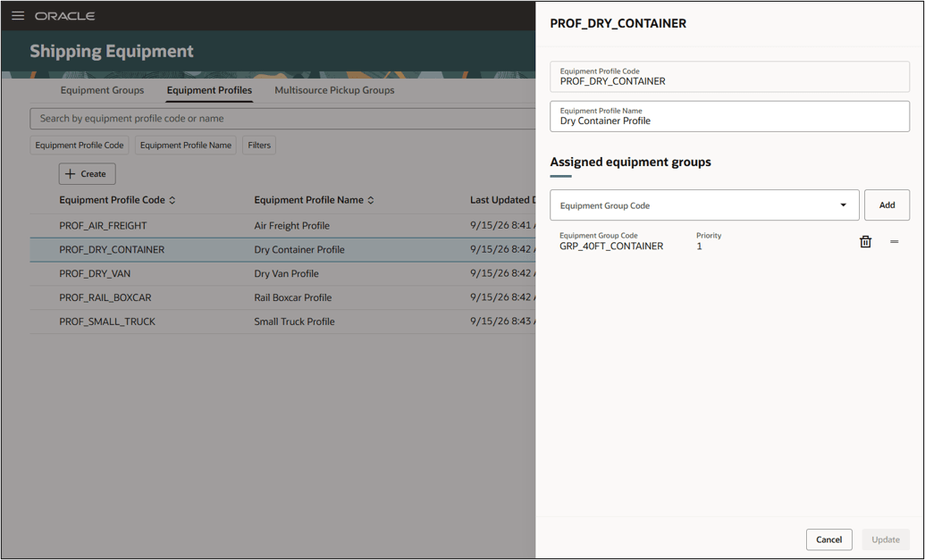The image size is (925, 560).
Task: Click the Filters chip
Action: [259, 145]
